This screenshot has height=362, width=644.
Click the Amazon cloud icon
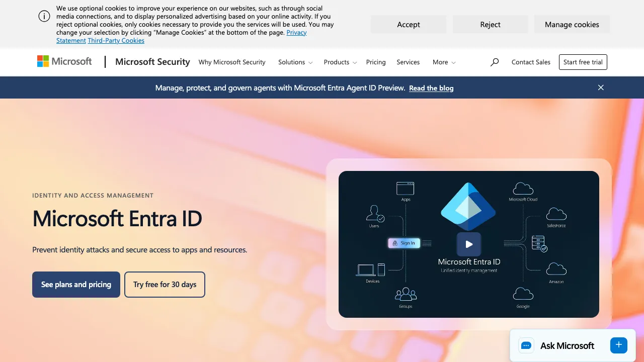(x=556, y=269)
